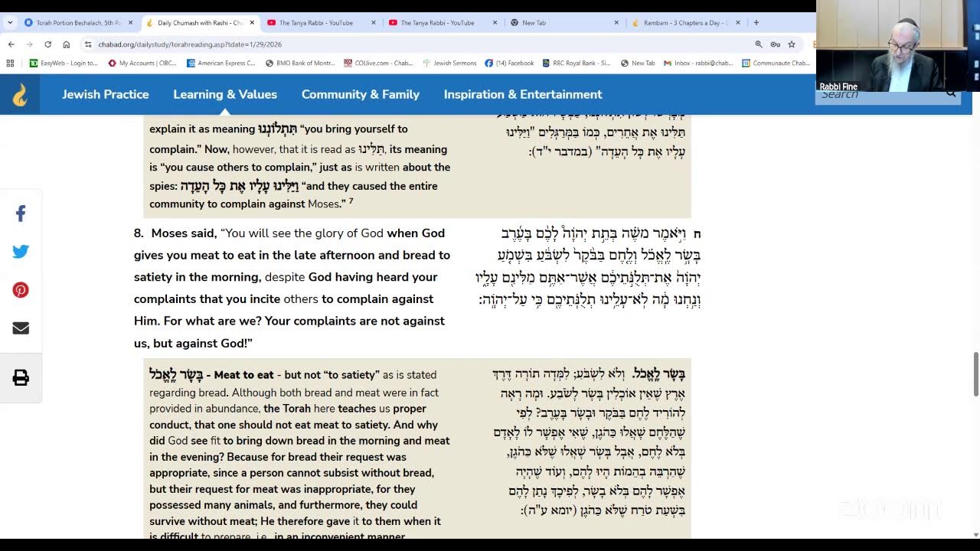Open (14) Facebook bookmark
The height and width of the screenshot is (551, 980).
pyautogui.click(x=509, y=63)
